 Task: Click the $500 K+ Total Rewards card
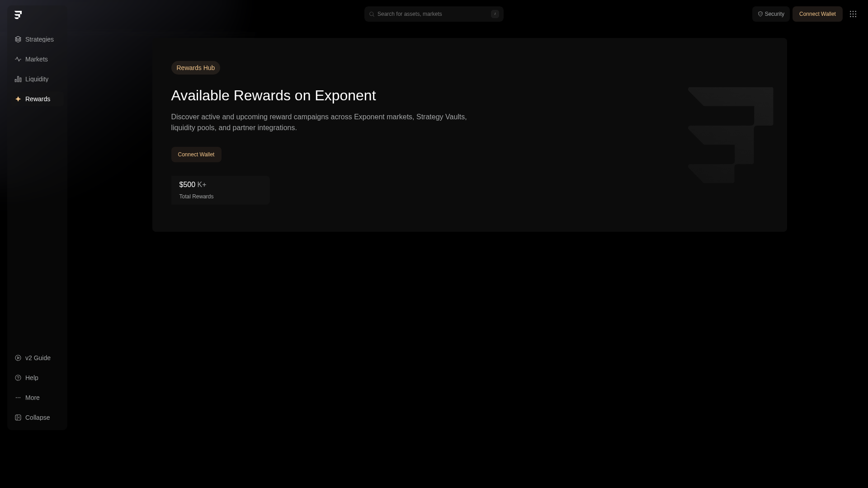(221, 190)
